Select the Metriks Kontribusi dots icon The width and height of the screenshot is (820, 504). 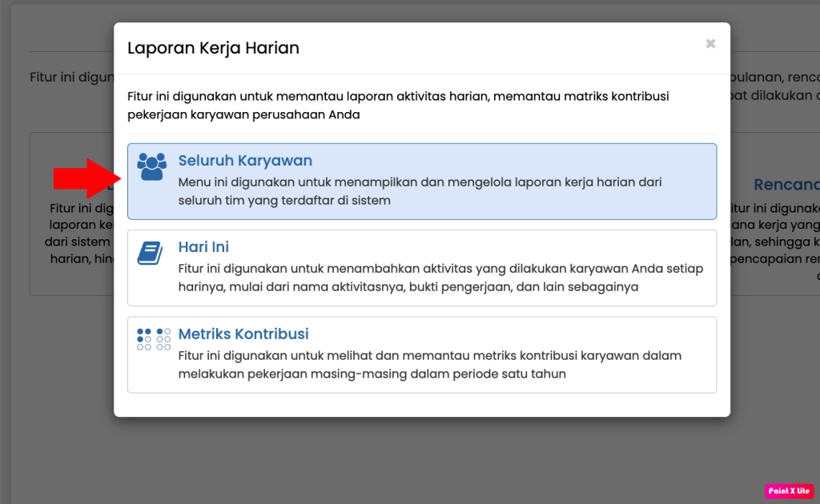(x=153, y=339)
